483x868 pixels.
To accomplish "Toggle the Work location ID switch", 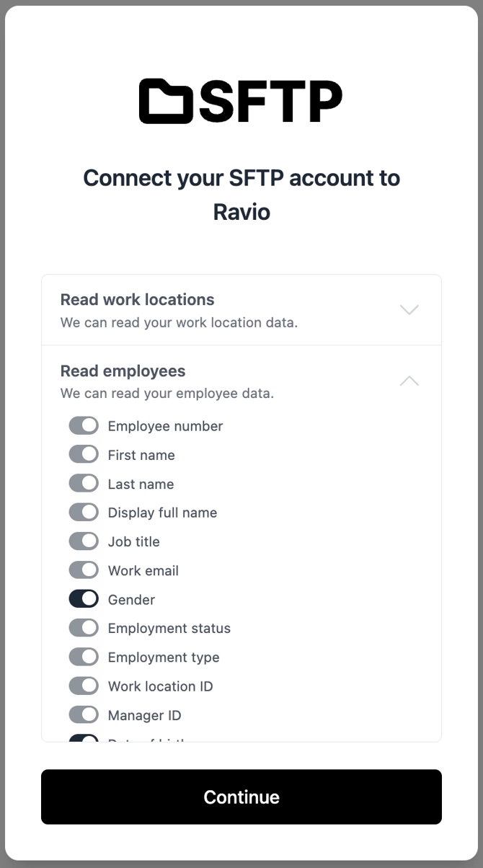I will pyautogui.click(x=84, y=686).
